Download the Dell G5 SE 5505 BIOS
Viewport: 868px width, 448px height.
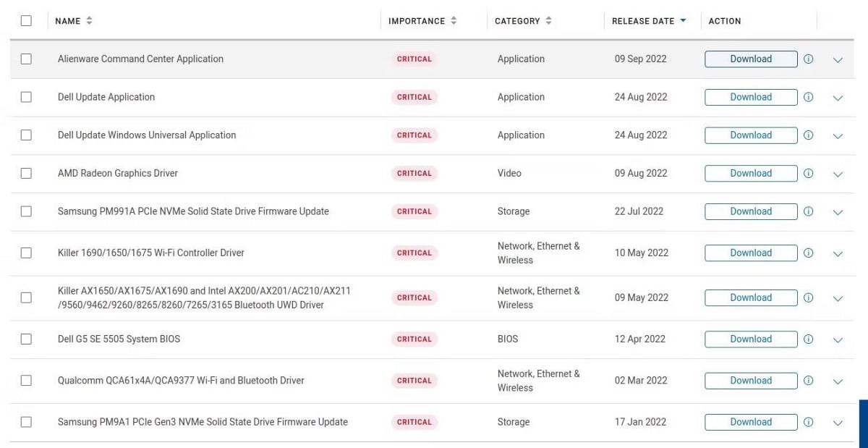[x=751, y=339]
